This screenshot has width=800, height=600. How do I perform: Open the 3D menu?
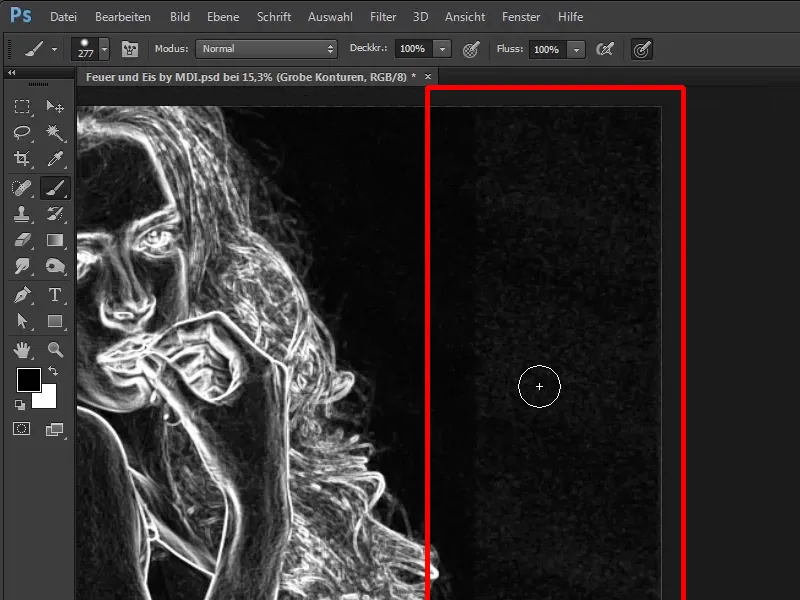420,17
